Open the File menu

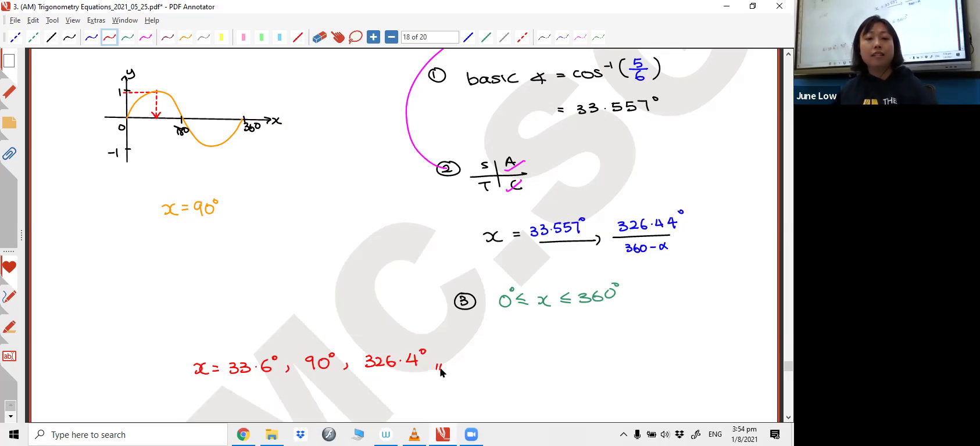click(x=15, y=20)
